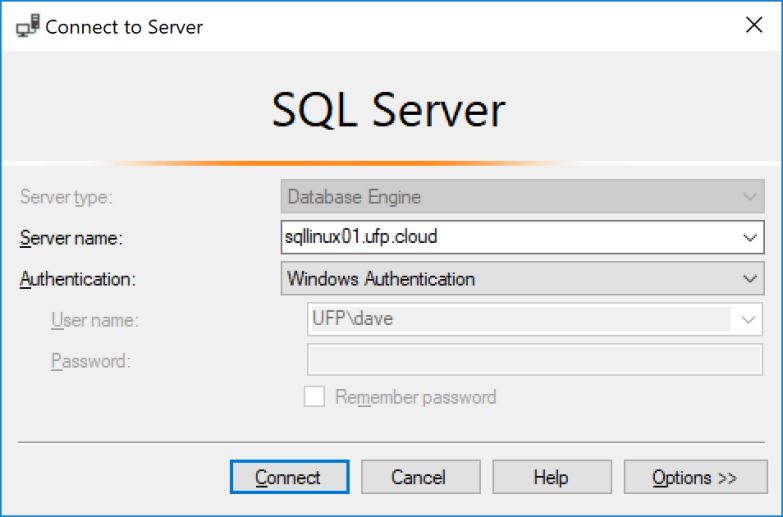Click the Authentication label
Viewport: 783px width, 517px height.
tap(77, 279)
